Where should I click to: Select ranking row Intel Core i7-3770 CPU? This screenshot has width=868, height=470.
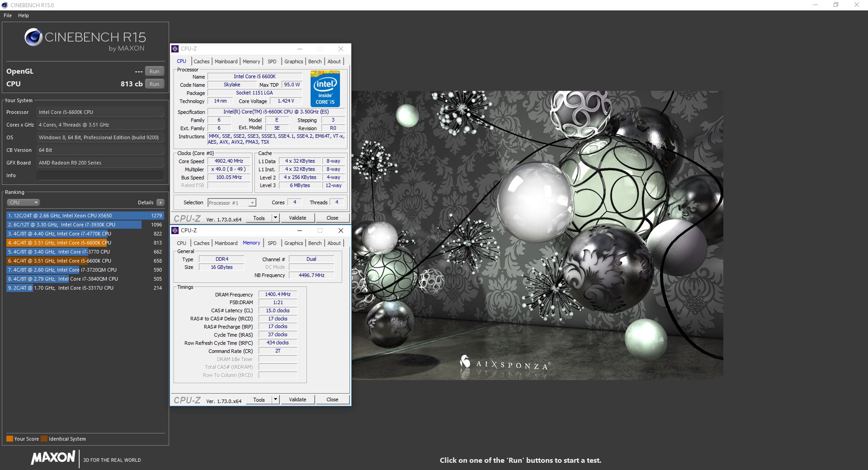point(85,252)
